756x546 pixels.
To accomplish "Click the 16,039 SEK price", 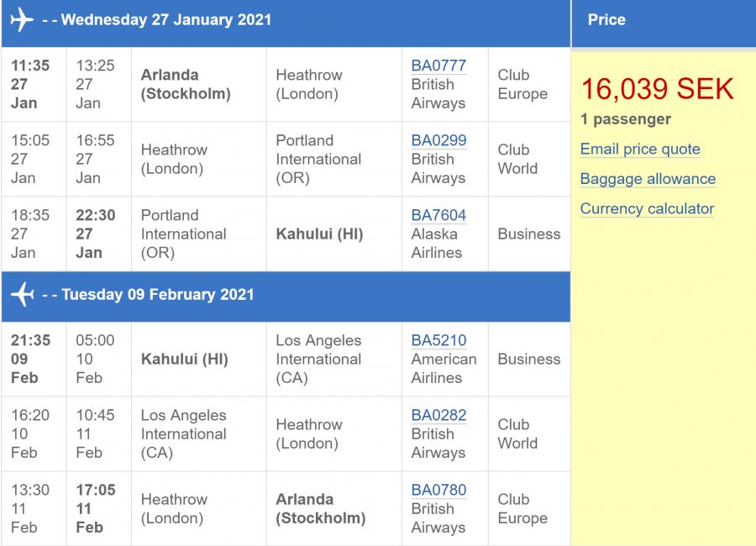I will (657, 89).
